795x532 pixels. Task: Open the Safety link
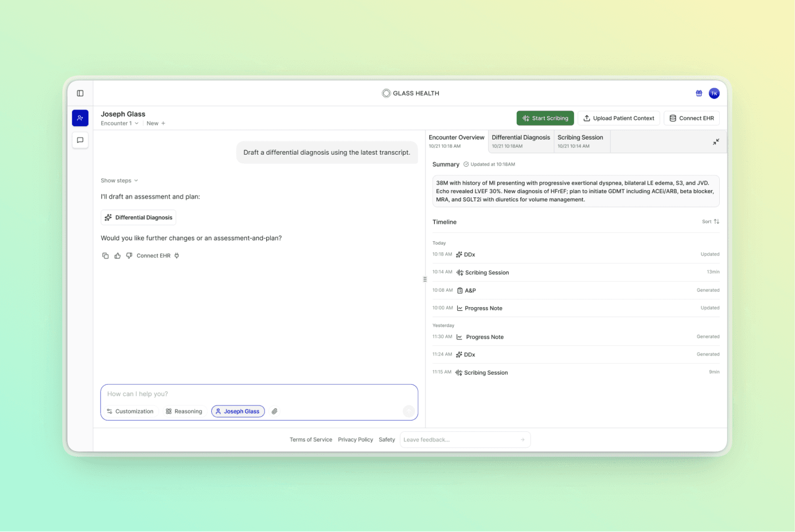point(387,440)
